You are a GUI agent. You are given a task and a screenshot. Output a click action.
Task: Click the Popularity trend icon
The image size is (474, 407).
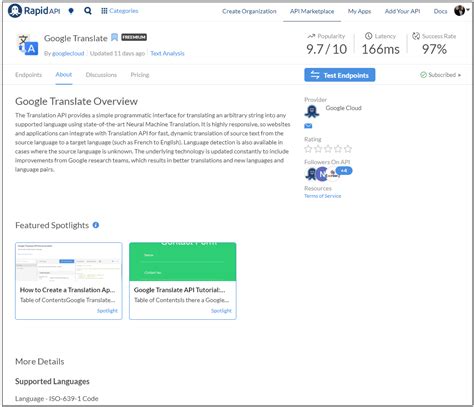(x=311, y=36)
